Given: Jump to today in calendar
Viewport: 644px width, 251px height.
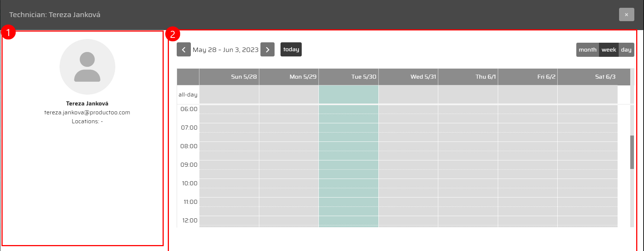Looking at the screenshot, I should coord(291,49).
